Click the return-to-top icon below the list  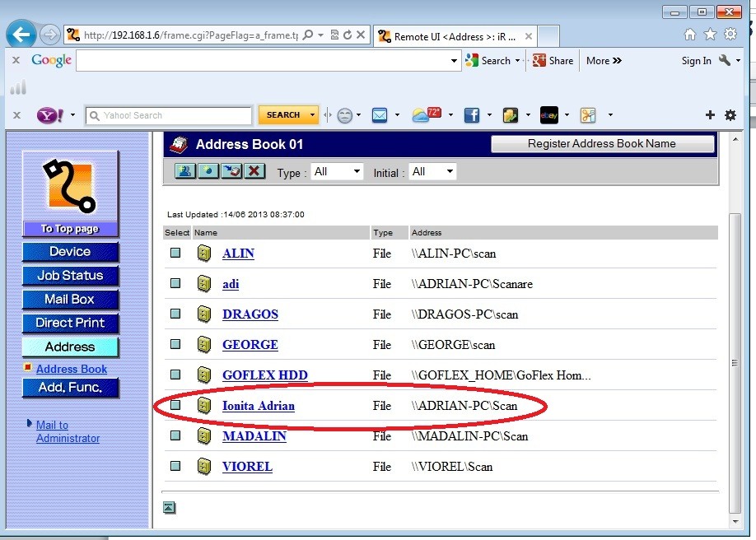169,507
